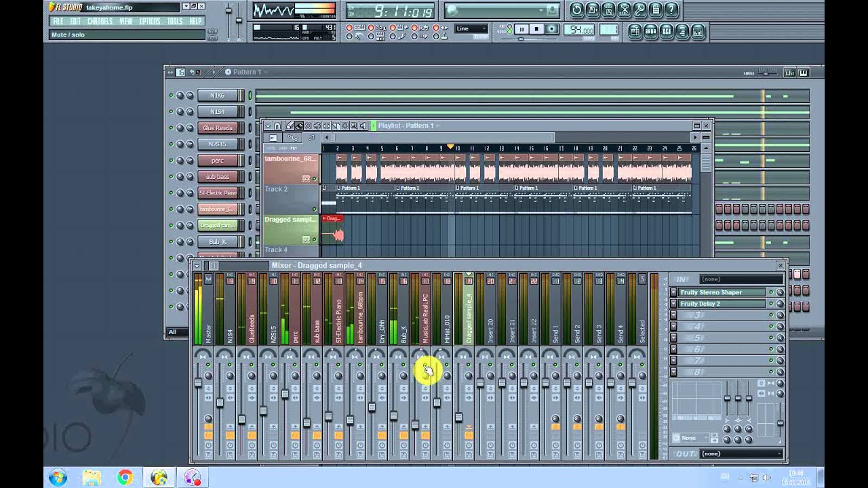Select the draw pencil tool in Playlist
The height and width of the screenshot is (488, 868).
[x=289, y=125]
